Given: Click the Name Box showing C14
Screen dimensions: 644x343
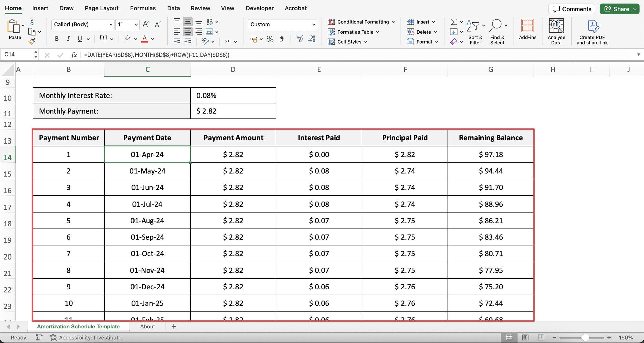Looking at the screenshot, I should coord(17,54).
